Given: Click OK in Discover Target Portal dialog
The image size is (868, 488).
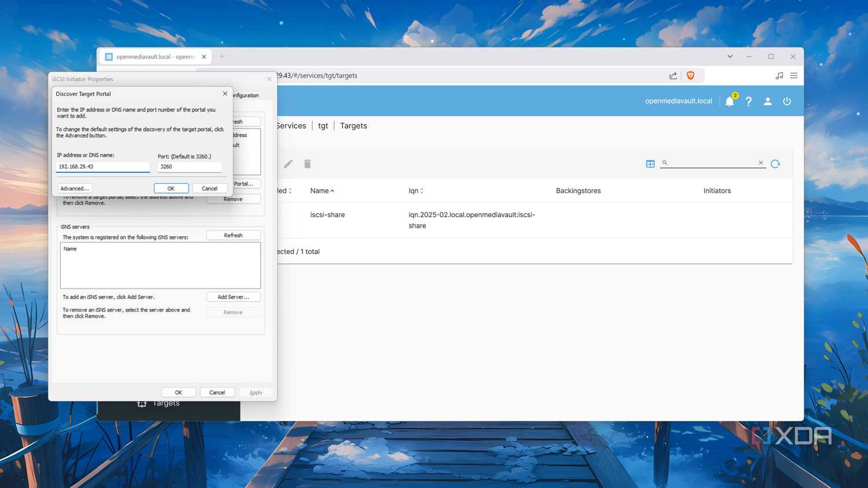Looking at the screenshot, I should pos(171,188).
